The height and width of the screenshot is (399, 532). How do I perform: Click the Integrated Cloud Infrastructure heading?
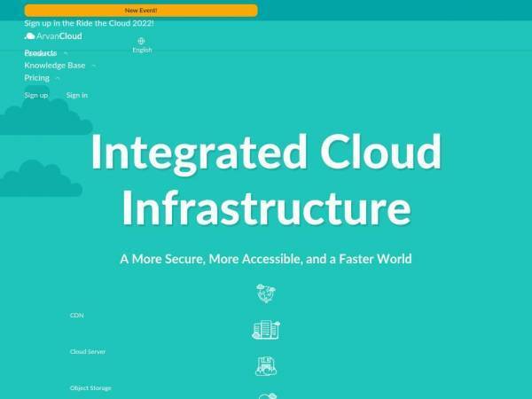click(x=266, y=179)
